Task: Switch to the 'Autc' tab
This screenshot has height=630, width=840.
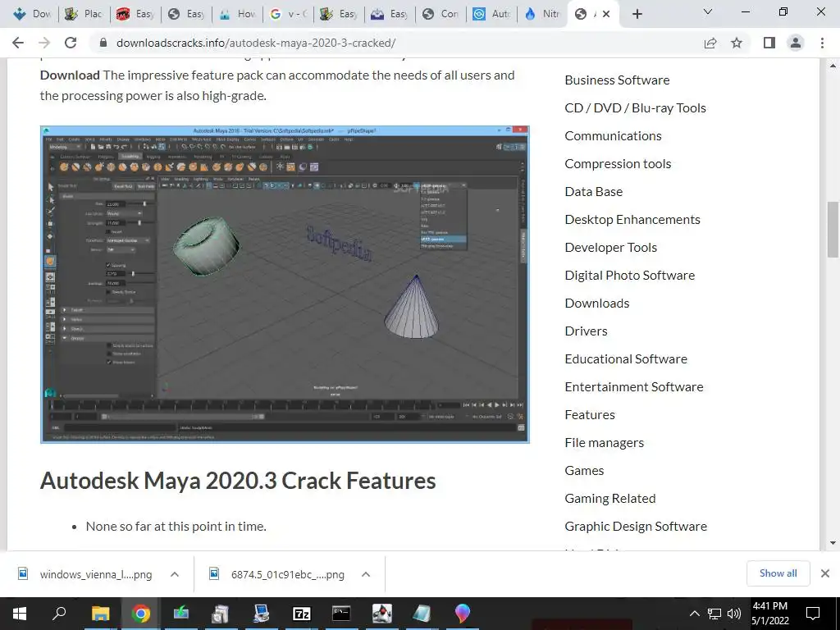Action: (x=491, y=14)
